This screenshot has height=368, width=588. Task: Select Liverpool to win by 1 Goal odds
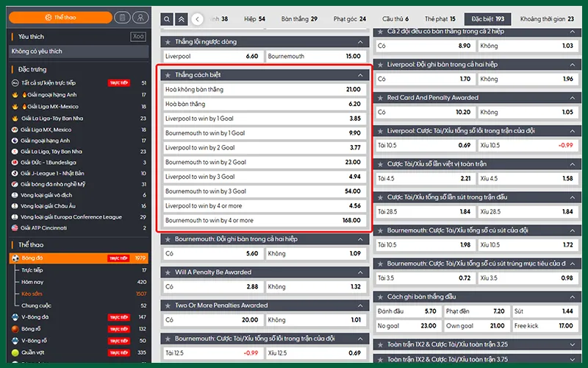pyautogui.click(x=265, y=118)
